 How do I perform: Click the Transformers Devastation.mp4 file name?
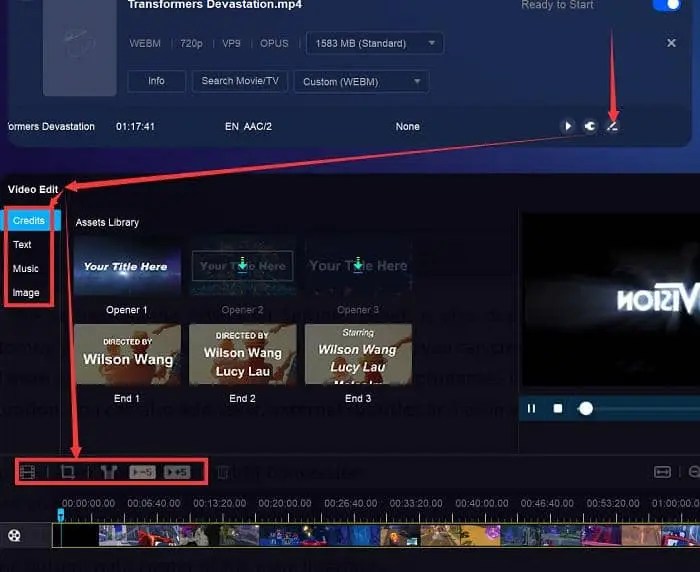(x=215, y=5)
